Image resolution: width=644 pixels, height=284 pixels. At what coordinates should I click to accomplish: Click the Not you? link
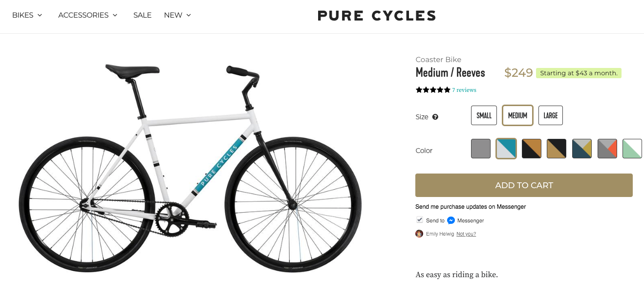point(466,234)
